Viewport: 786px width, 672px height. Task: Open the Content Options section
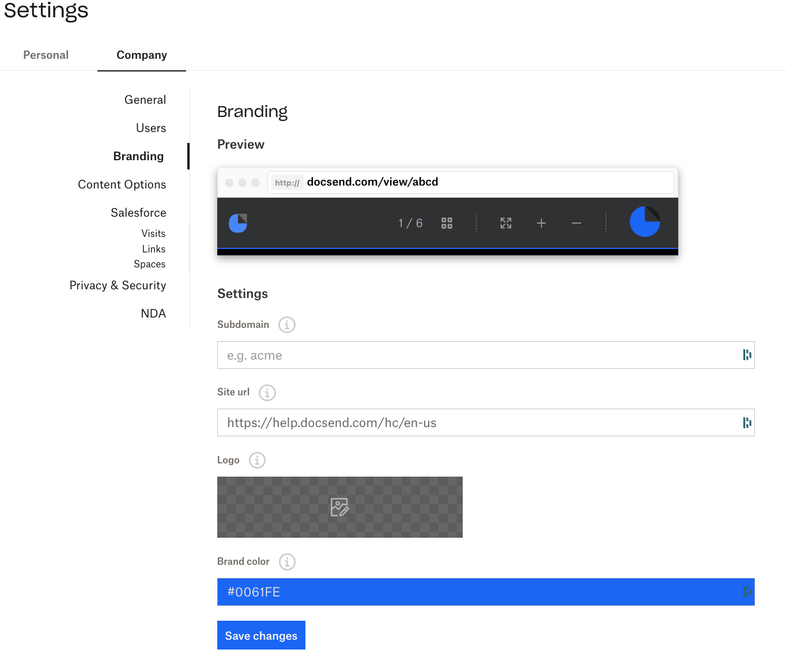point(122,184)
